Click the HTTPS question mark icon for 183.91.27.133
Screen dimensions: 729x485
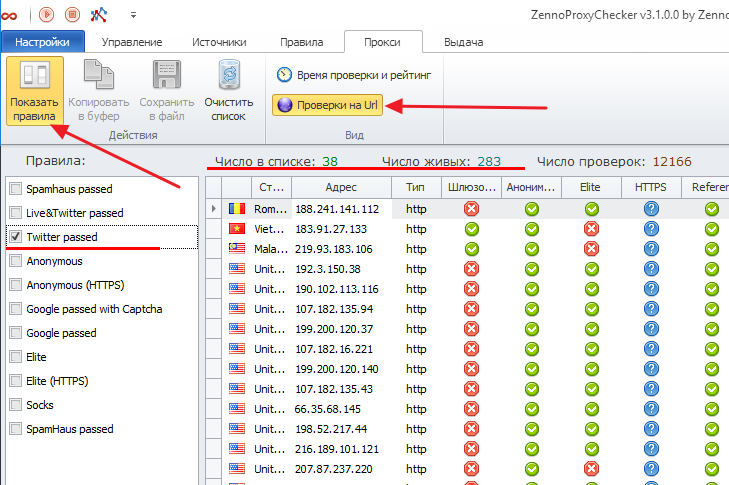[652, 229]
